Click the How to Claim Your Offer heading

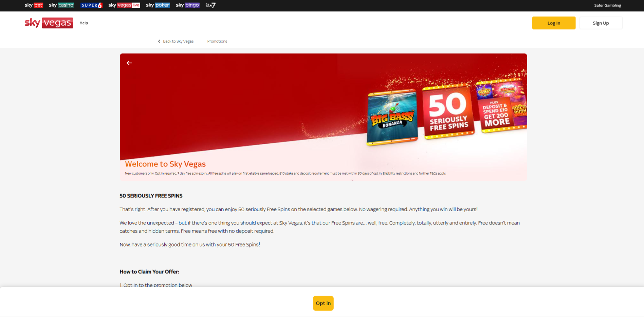[x=149, y=272]
